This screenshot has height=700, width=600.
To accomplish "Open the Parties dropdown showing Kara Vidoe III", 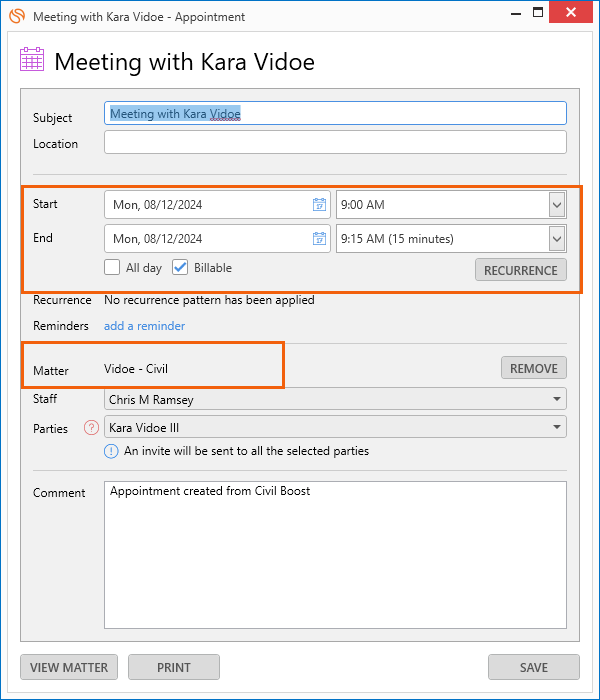I will click(x=335, y=427).
